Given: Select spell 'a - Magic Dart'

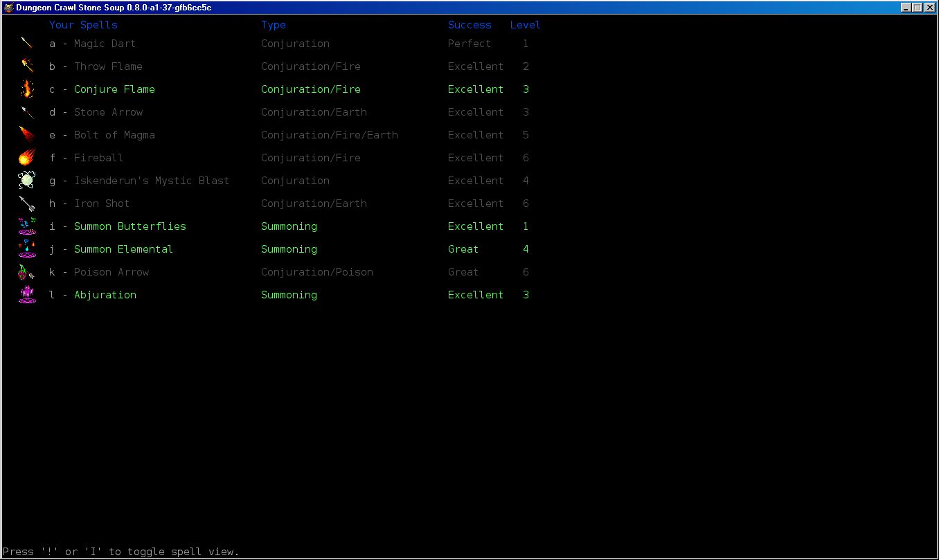Looking at the screenshot, I should [x=92, y=44].
